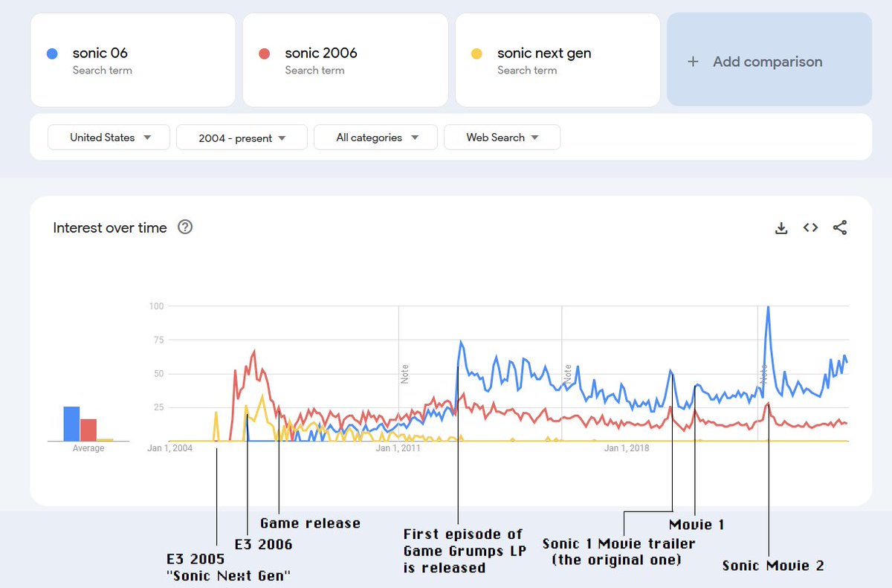Click the plus icon in Add comparison

(693, 62)
